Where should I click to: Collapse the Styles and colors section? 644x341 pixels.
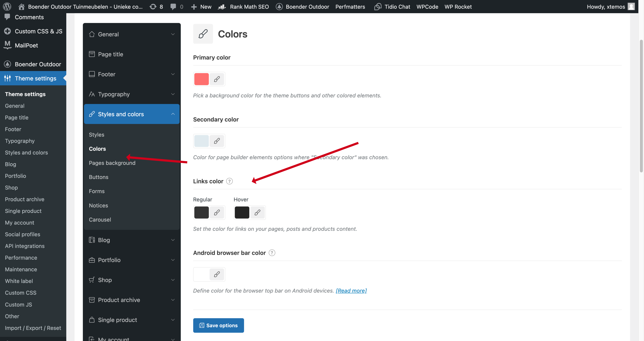coord(173,114)
